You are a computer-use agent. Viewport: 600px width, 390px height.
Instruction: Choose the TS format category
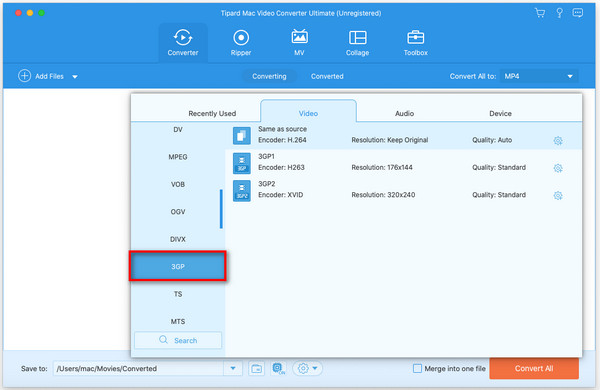pos(178,294)
